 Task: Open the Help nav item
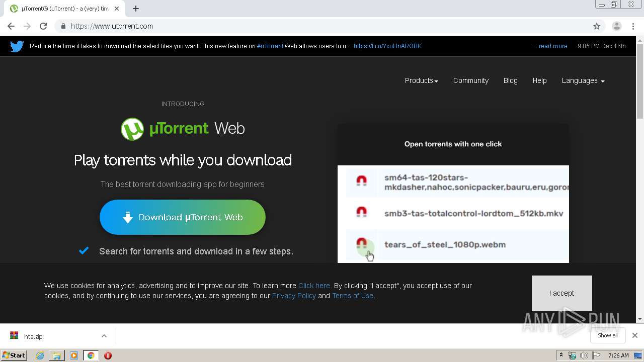pos(539,80)
